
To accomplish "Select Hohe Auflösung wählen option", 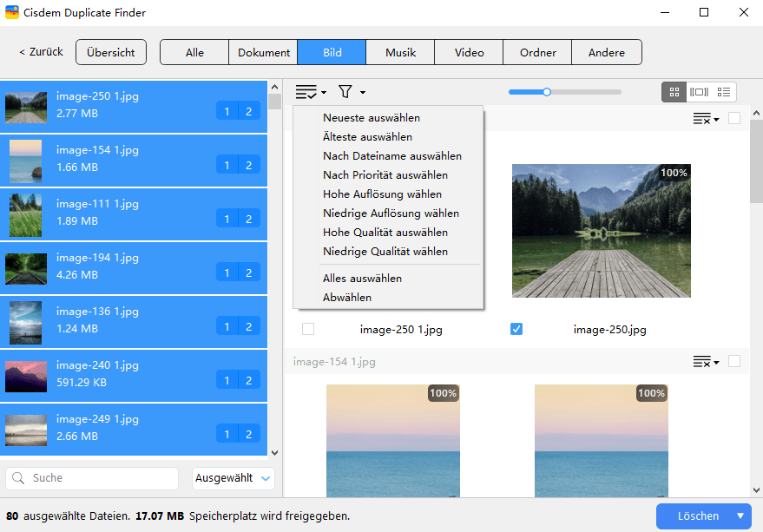I will (x=382, y=194).
